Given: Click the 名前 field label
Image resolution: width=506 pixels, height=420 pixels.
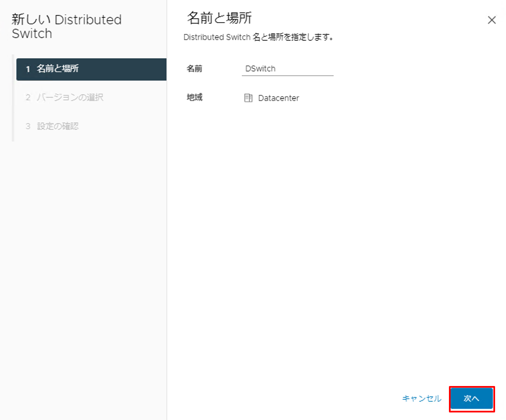Looking at the screenshot, I should click(x=194, y=69).
